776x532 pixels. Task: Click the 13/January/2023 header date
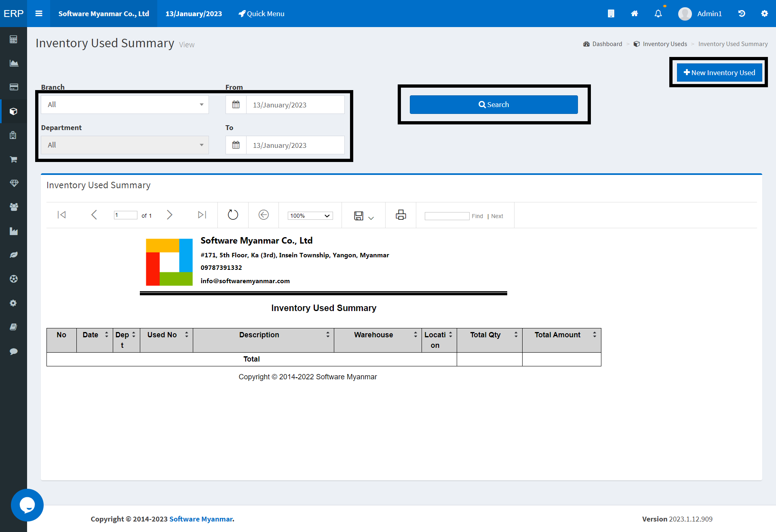[194, 13]
